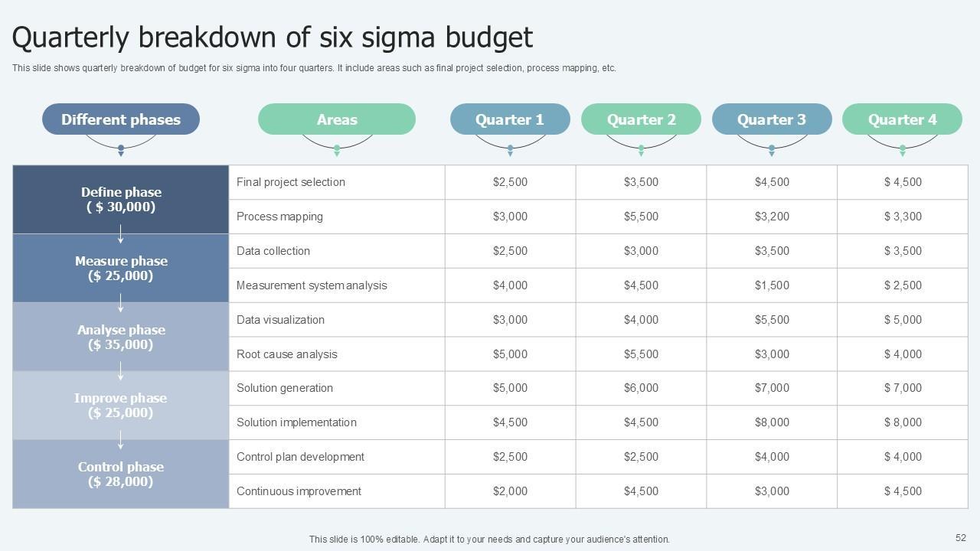The height and width of the screenshot is (551, 980).
Task: Click the Root cause analysis row label
Action: pos(287,354)
